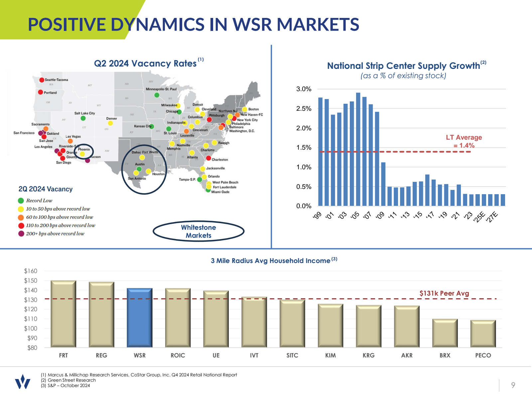Click the PECO household income bar

tap(483, 334)
